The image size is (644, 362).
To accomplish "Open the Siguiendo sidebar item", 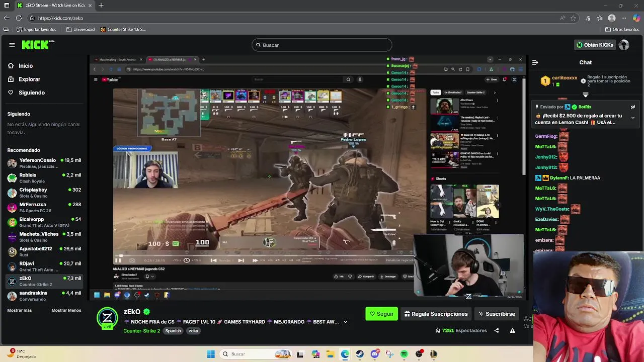I will click(x=31, y=93).
